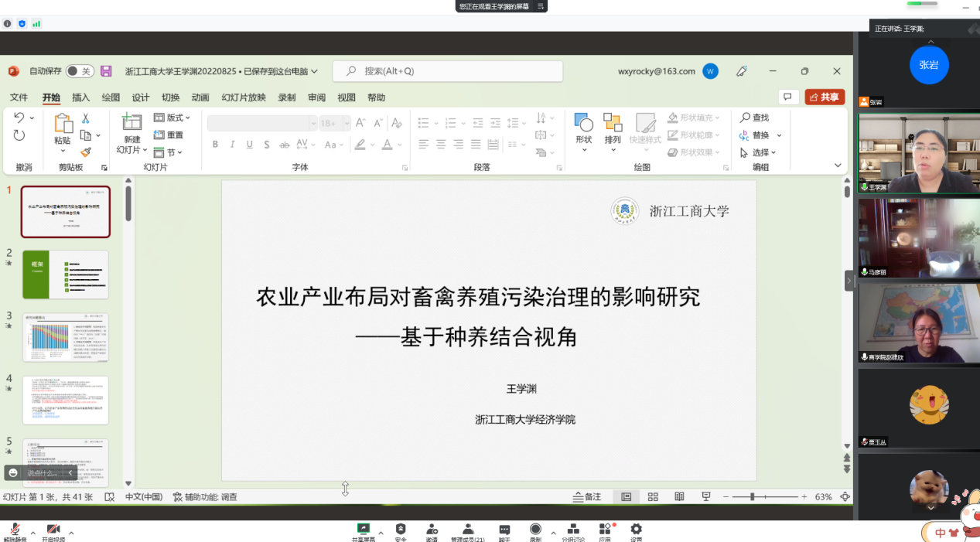Expand the 节 (Section) dropdown

[169, 152]
